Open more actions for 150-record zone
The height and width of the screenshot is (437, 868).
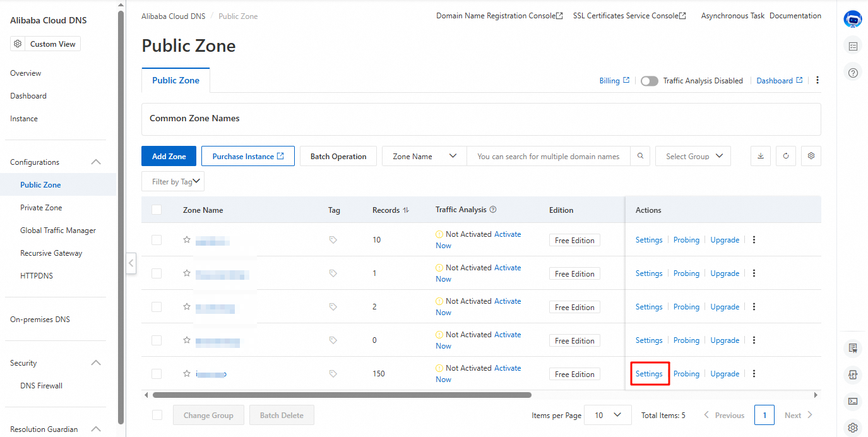754,374
